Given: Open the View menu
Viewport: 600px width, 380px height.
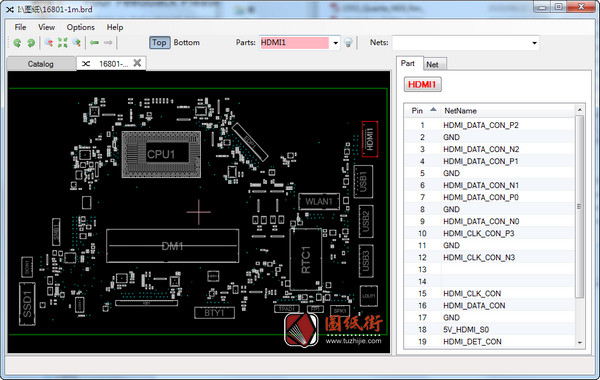Looking at the screenshot, I should click(46, 27).
